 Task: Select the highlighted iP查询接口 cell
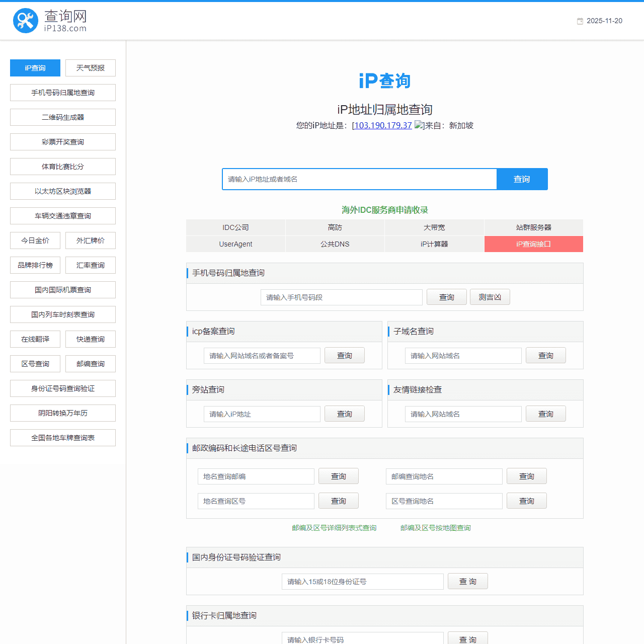click(533, 244)
